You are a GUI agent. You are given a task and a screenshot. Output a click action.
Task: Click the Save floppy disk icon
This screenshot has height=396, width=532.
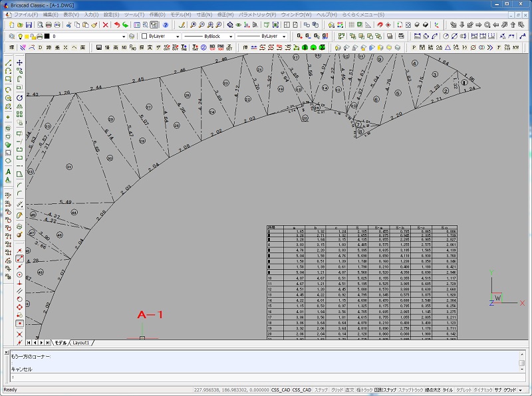coord(29,25)
